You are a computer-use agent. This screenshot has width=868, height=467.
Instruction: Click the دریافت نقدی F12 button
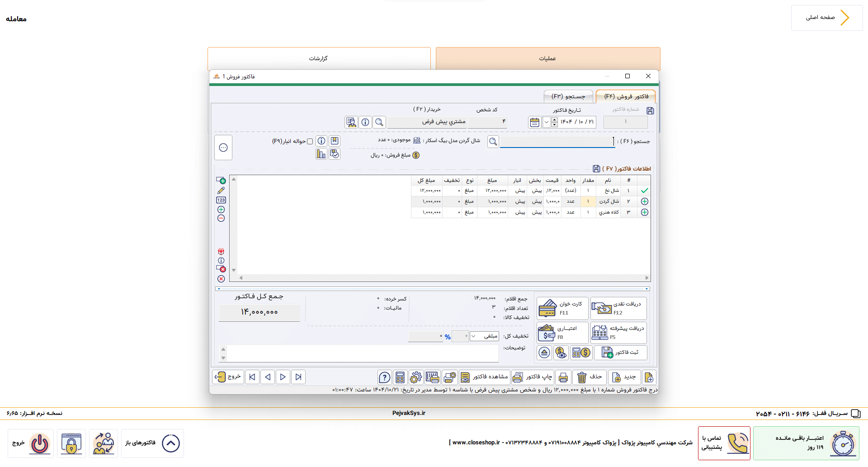[619, 308]
